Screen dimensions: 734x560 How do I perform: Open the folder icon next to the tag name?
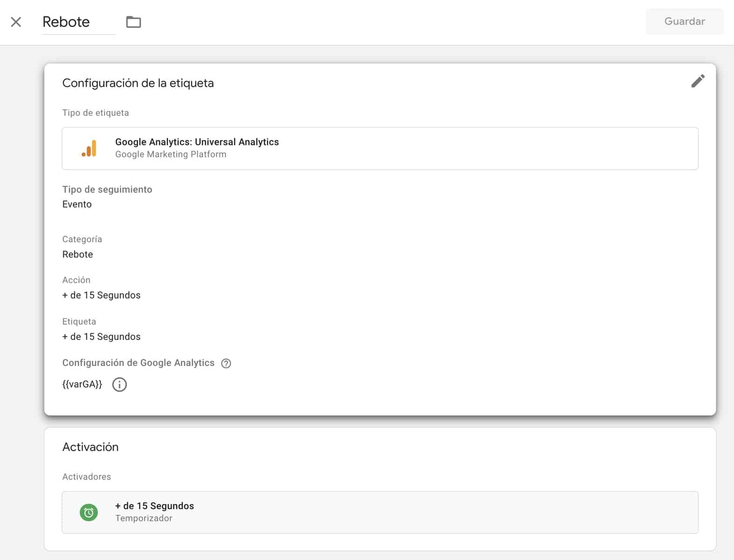coord(133,22)
